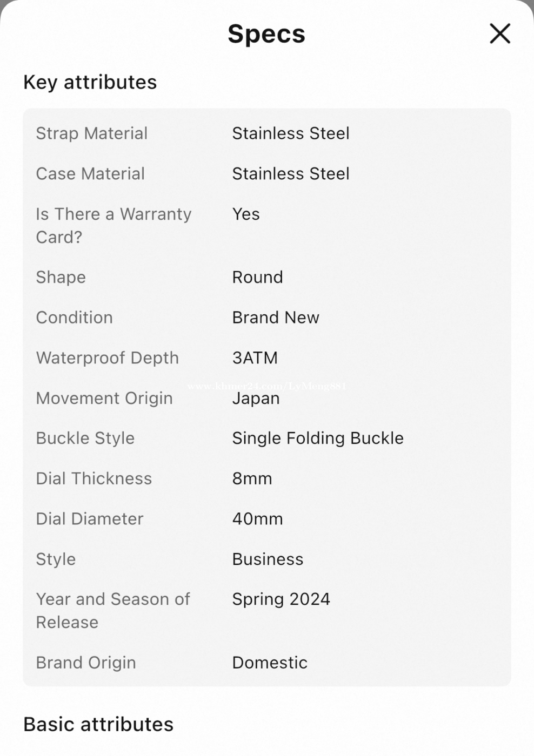
Task: Select the Brand New condition value
Action: tap(276, 318)
